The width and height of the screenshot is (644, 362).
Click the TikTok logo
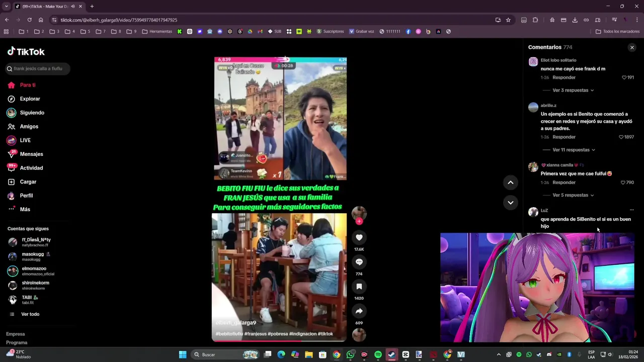coord(26,51)
